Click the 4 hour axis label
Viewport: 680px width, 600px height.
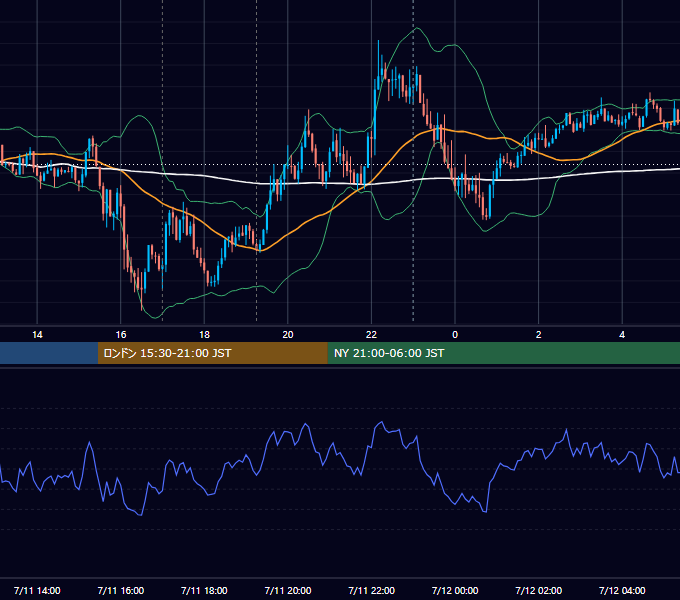622,335
